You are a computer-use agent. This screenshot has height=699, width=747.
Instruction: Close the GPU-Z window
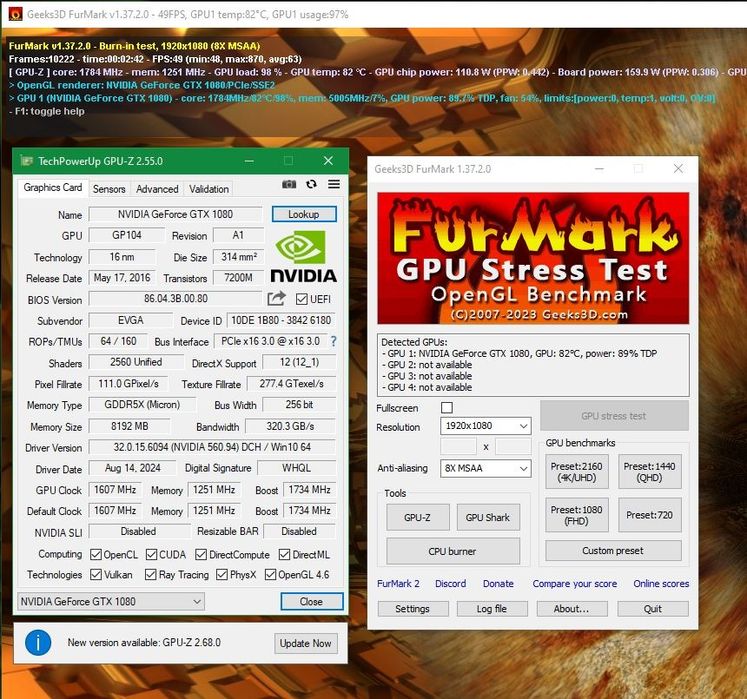328,161
